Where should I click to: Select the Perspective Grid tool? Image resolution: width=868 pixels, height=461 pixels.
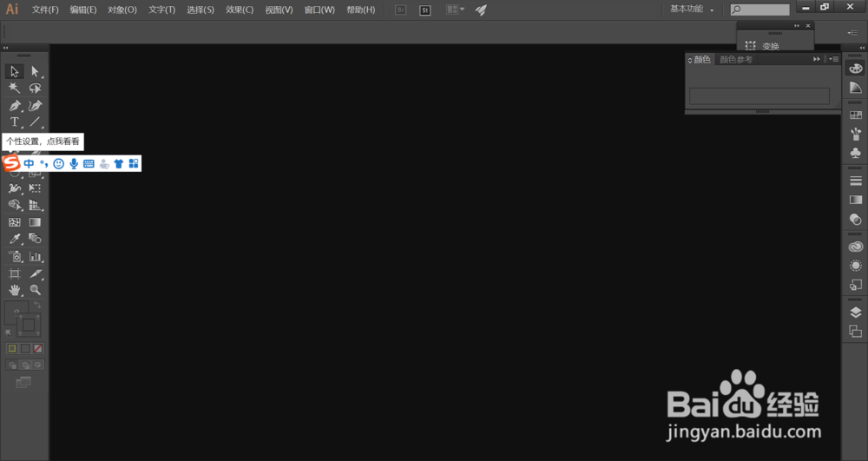(x=36, y=205)
